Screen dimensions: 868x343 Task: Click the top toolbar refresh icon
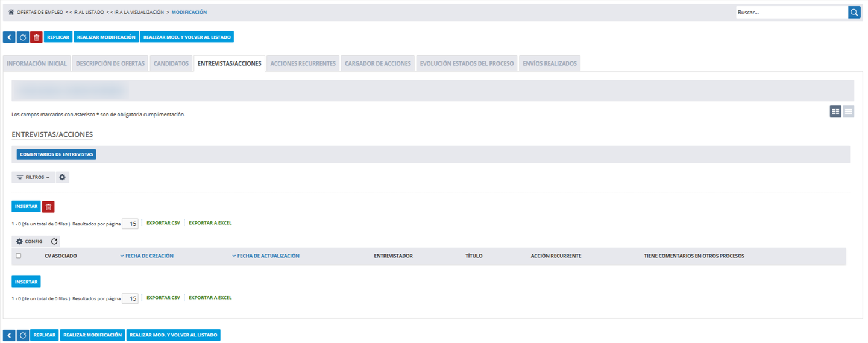(x=23, y=37)
